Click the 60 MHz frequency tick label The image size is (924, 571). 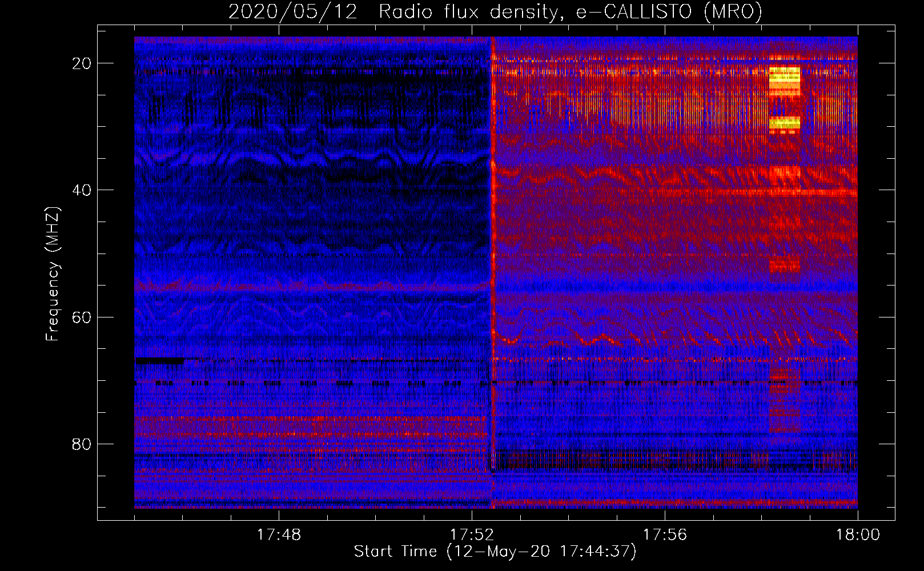click(82, 317)
